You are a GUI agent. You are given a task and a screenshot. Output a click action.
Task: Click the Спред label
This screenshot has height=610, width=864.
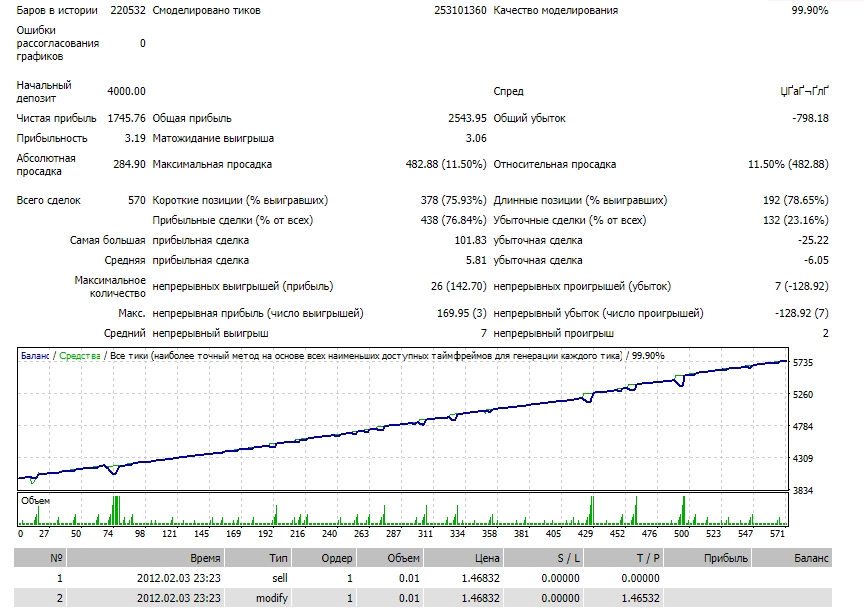click(x=508, y=91)
